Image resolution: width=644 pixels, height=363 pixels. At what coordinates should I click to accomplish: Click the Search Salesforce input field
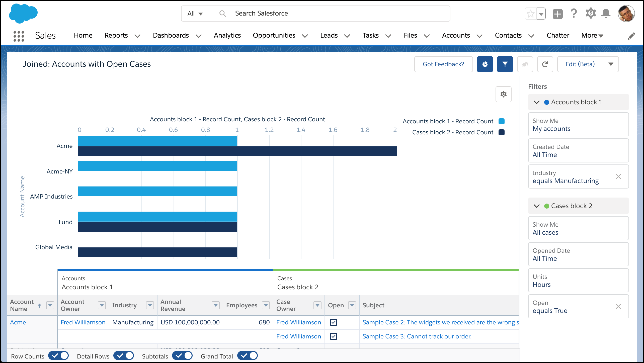[329, 14]
